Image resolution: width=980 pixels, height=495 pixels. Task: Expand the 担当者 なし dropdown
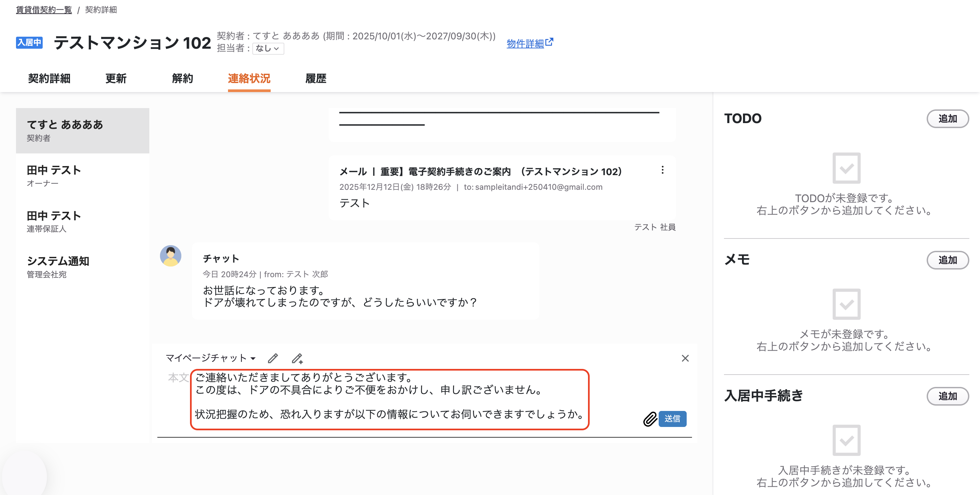point(268,48)
